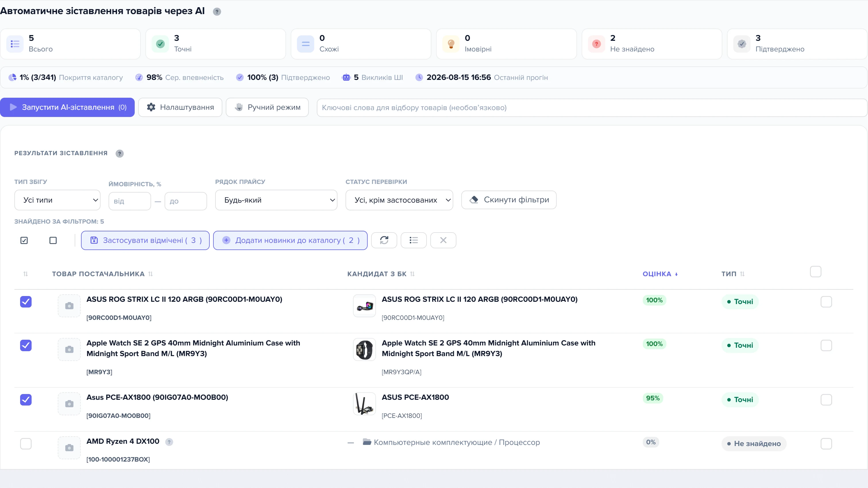Click the select-all checked icon
The height and width of the screenshot is (488, 868).
(24, 241)
